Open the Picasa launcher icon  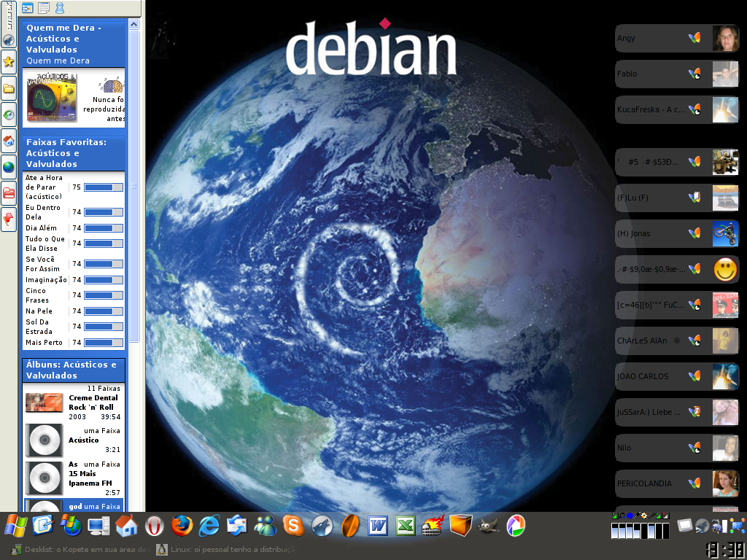pyautogui.click(x=516, y=526)
